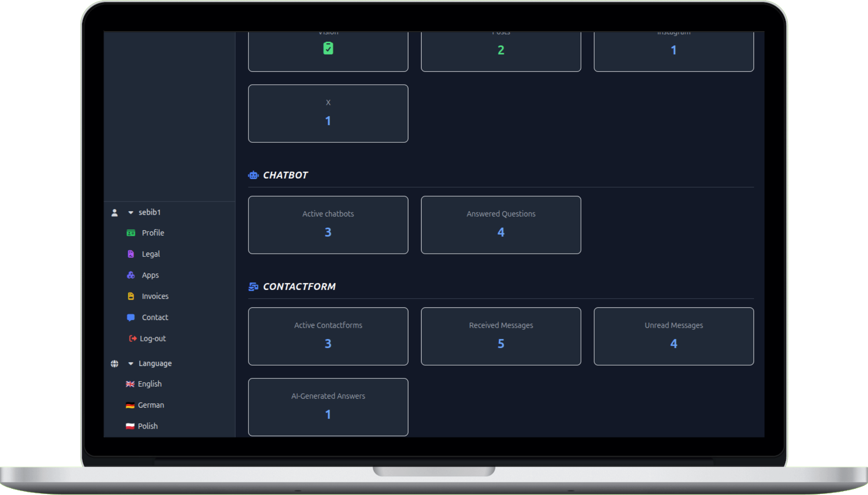Click the Unread Messages card
The height and width of the screenshot is (495, 868).
[x=674, y=336]
